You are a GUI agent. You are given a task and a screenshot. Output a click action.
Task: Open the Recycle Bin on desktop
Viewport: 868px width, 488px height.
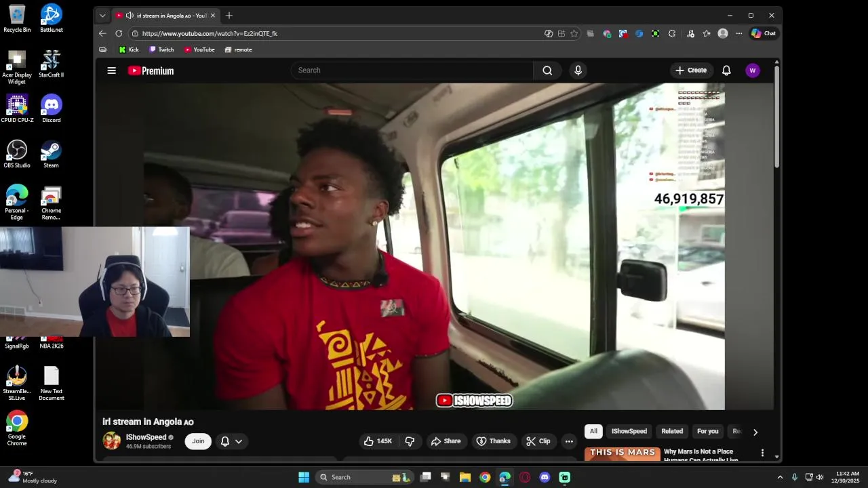pos(17,18)
